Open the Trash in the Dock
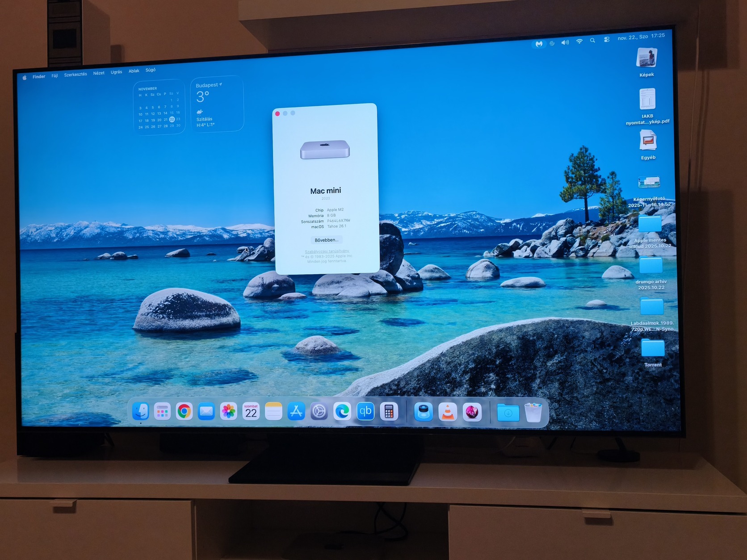 (533, 413)
